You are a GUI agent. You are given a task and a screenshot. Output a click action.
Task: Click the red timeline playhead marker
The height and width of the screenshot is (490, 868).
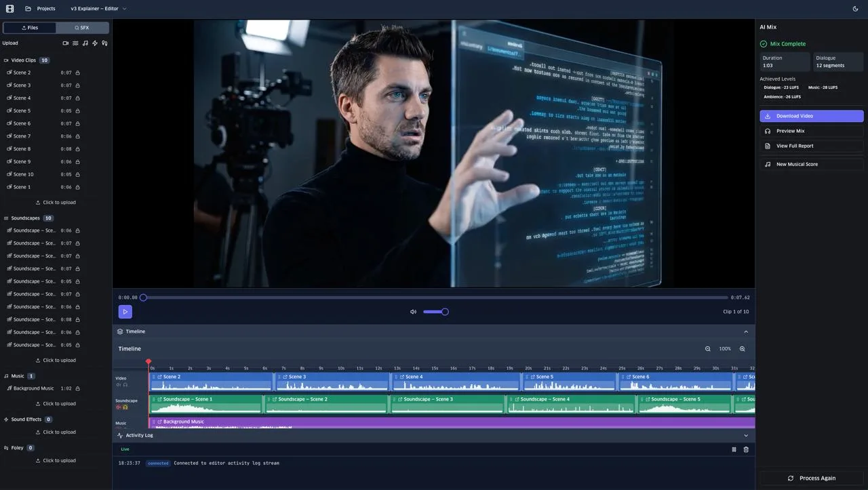point(149,362)
